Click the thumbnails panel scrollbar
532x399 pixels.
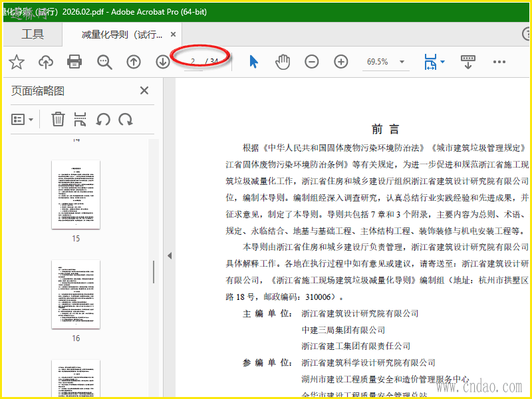coord(154,271)
